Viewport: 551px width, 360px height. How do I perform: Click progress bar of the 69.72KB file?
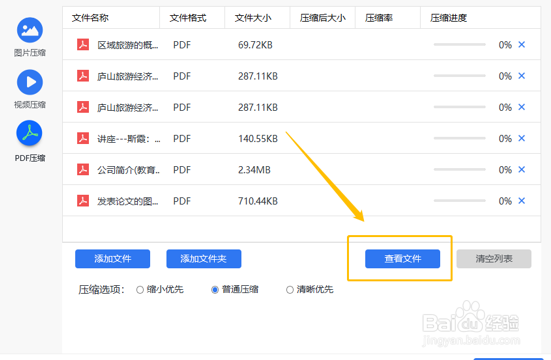point(460,45)
